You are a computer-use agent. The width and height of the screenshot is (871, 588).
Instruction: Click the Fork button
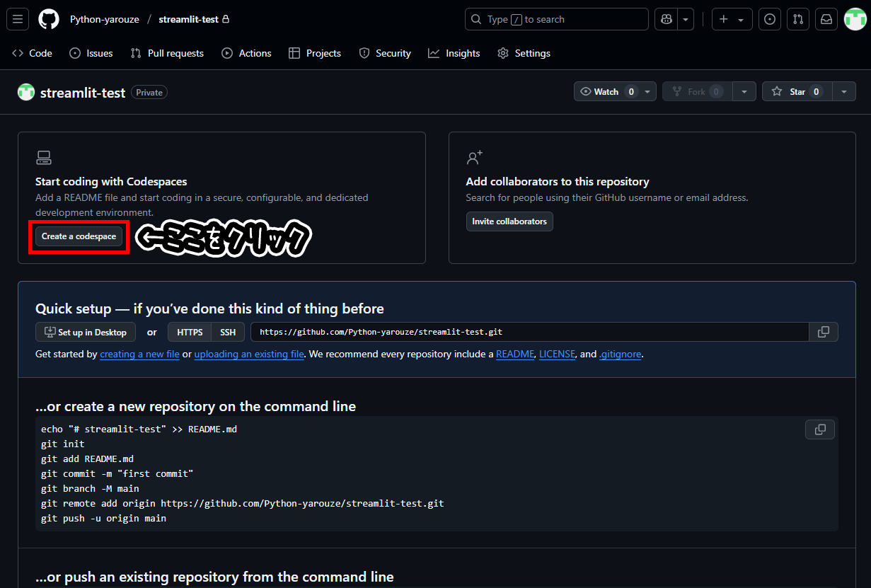pos(697,92)
